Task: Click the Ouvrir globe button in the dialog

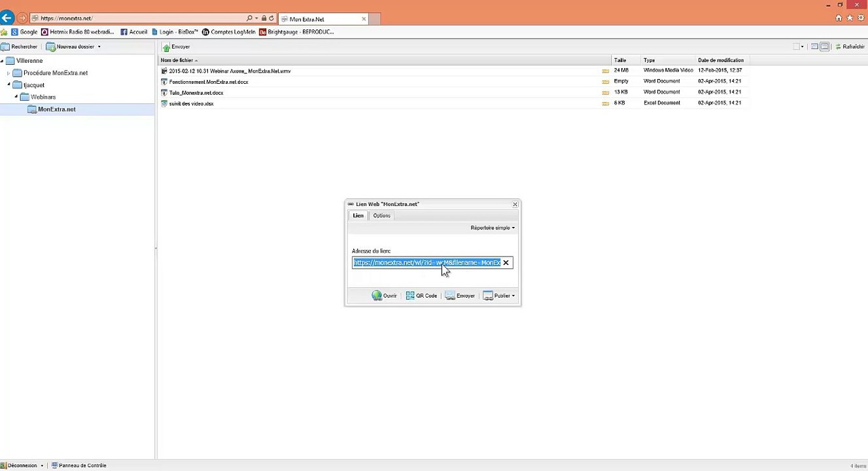Action: [x=385, y=296]
